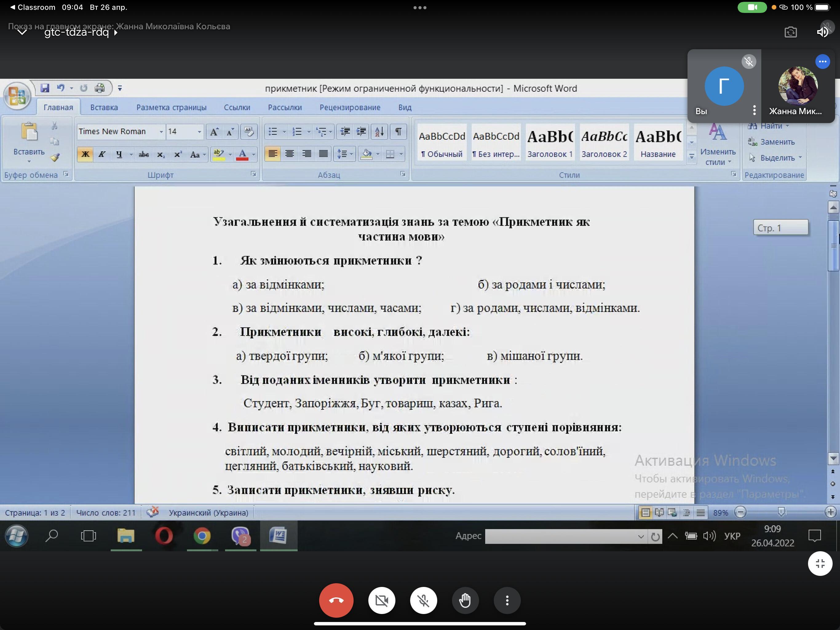Unmute microphone in call controls

coord(423,600)
